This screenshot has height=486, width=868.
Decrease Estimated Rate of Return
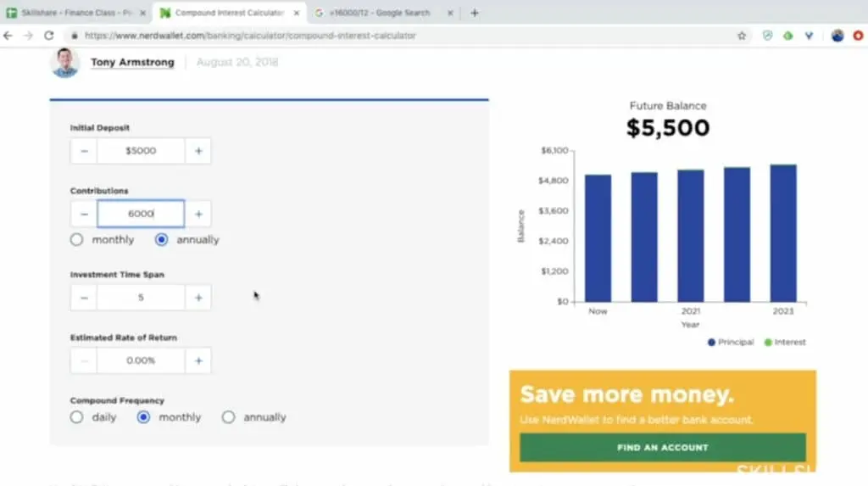pos(84,360)
